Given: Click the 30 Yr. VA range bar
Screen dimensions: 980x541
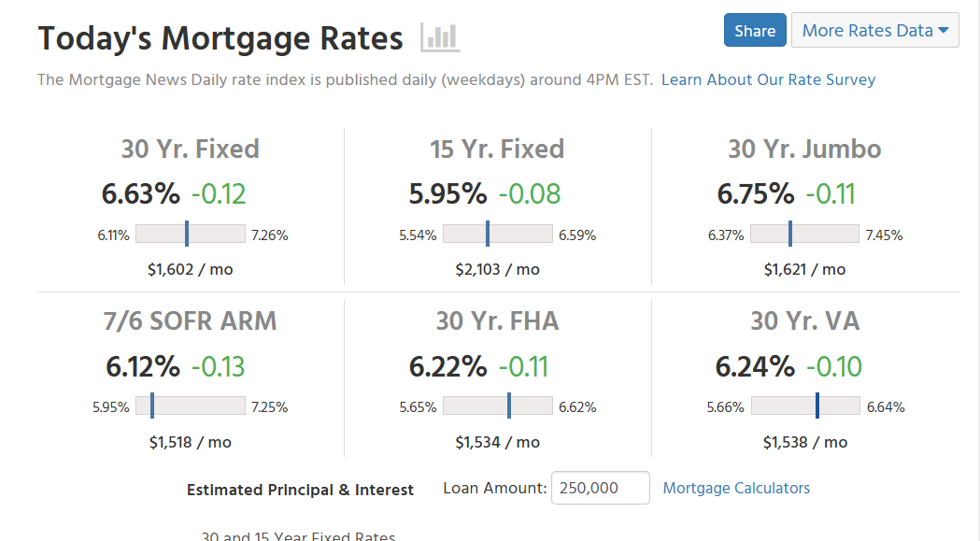Looking at the screenshot, I should (804, 406).
